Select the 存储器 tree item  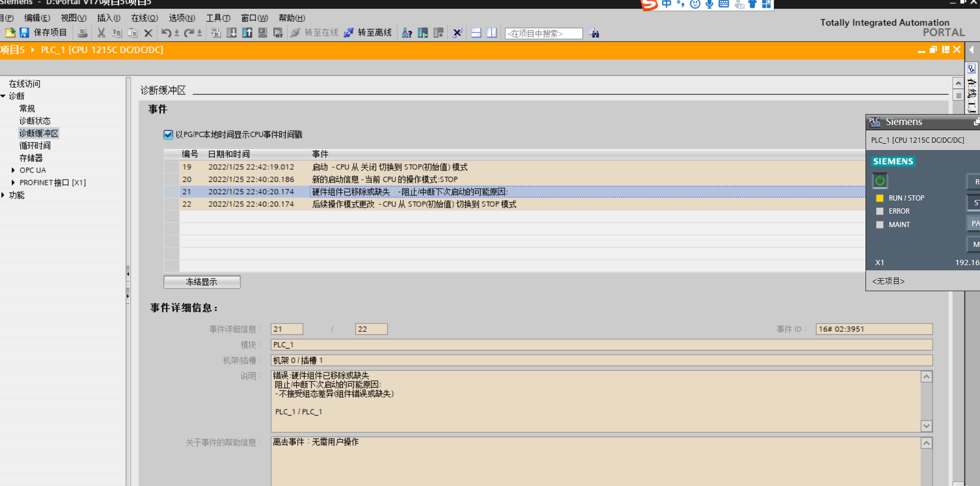[x=31, y=158]
